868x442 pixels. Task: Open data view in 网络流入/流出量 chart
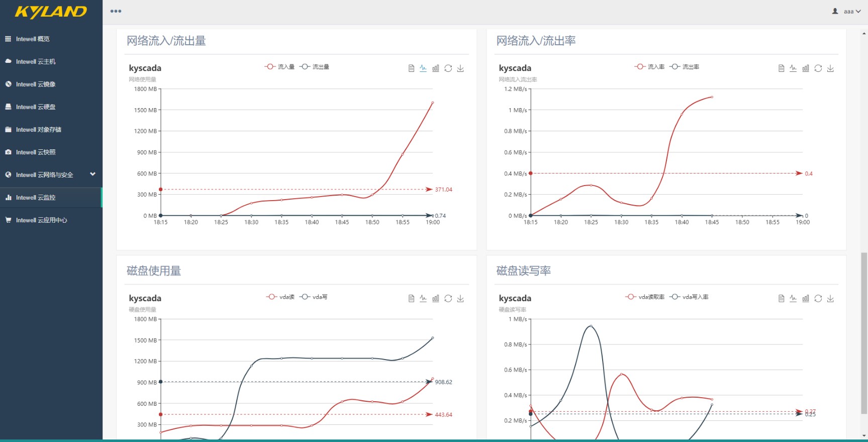tap(411, 68)
